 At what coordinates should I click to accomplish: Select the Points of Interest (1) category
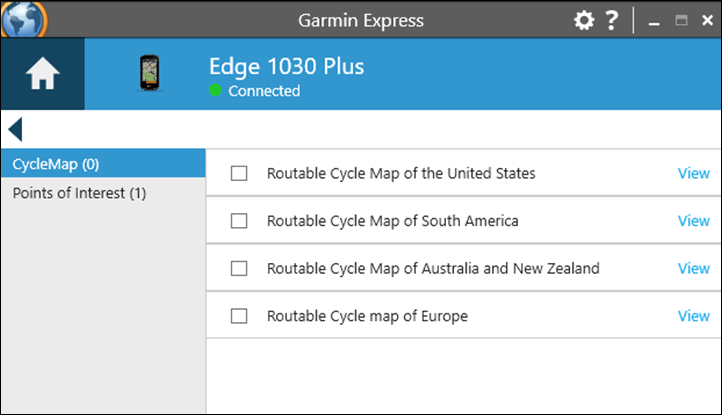[103, 193]
